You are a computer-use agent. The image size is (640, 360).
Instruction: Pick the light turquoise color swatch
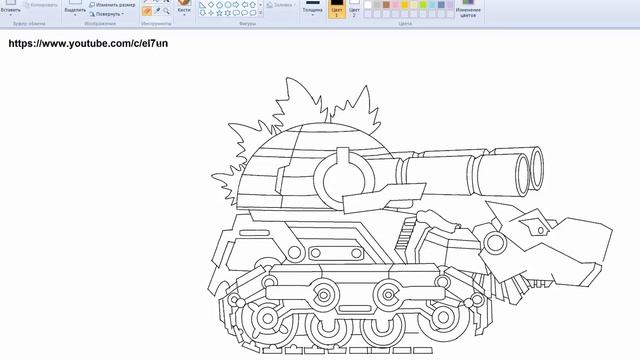click(432, 5)
